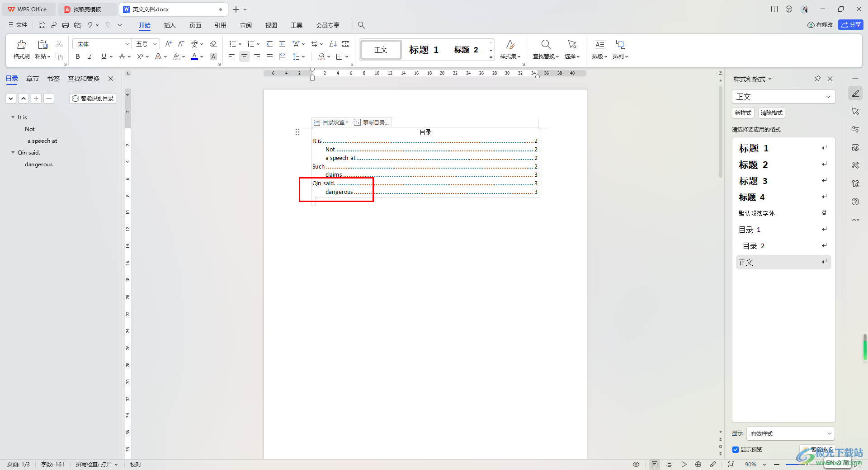Image resolution: width=868 pixels, height=470 pixels.
Task: Apply the 标题 2 style in ribbon gallery
Action: [x=466, y=50]
